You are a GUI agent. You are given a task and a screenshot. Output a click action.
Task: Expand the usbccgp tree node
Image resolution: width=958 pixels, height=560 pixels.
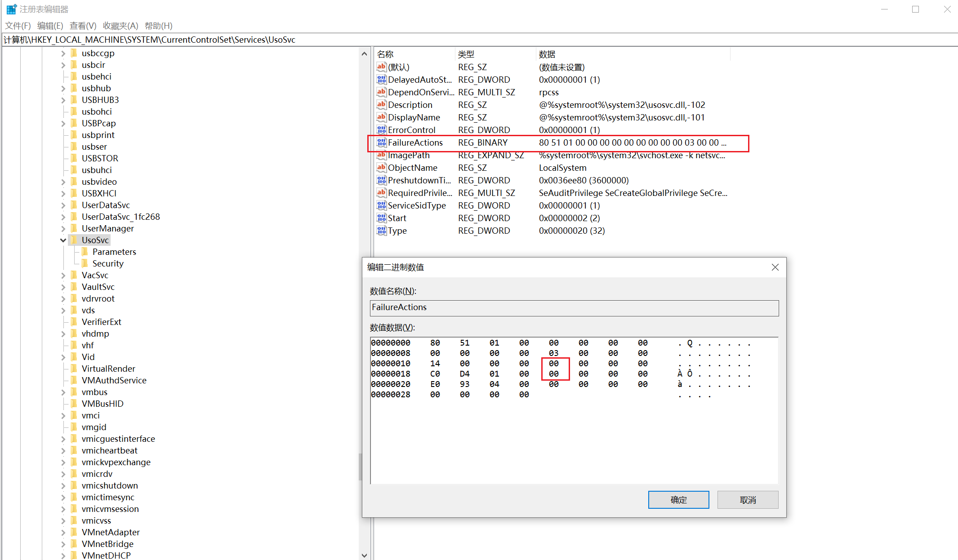click(63, 53)
